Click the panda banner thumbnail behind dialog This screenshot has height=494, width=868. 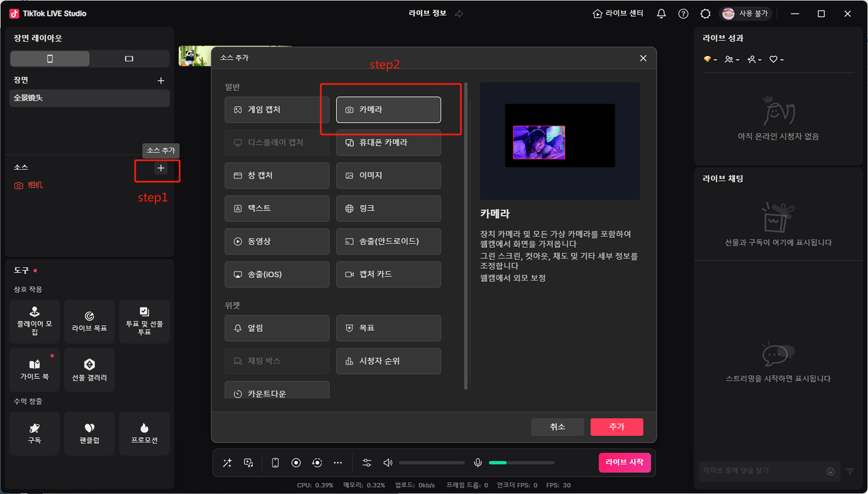point(195,56)
